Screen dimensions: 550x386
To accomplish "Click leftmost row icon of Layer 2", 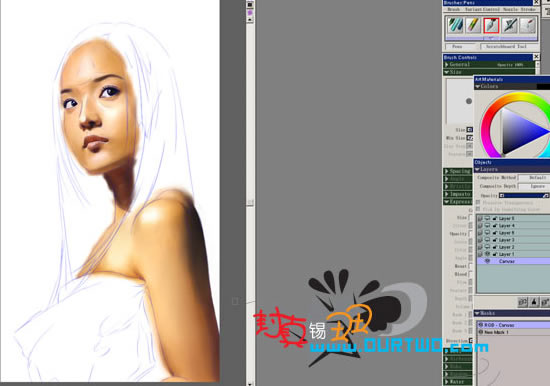I will click(480, 247).
